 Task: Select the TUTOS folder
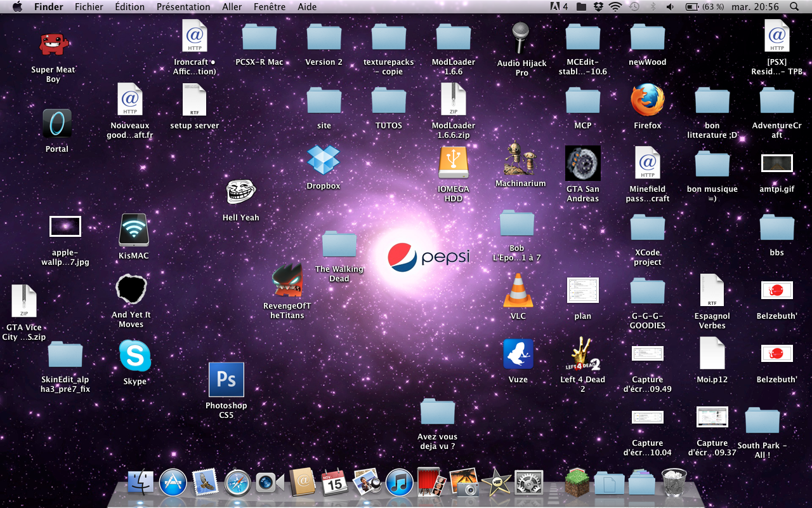click(x=389, y=100)
